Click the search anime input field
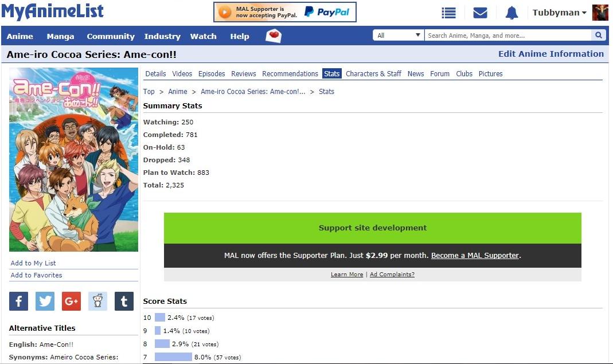The height and width of the screenshot is (364, 613). (508, 35)
